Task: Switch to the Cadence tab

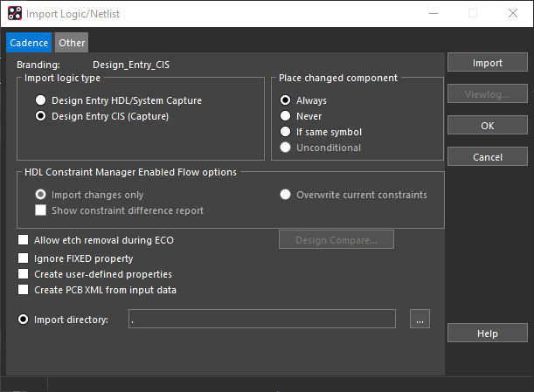Action: point(29,43)
